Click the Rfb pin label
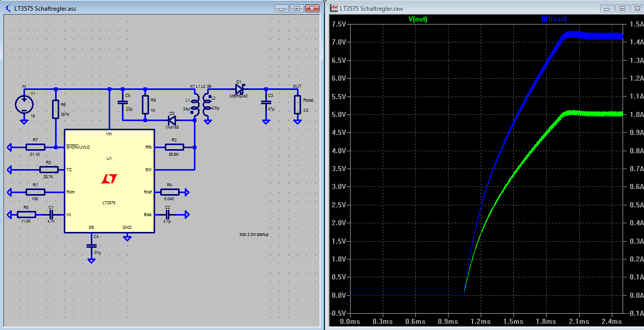 148,147
